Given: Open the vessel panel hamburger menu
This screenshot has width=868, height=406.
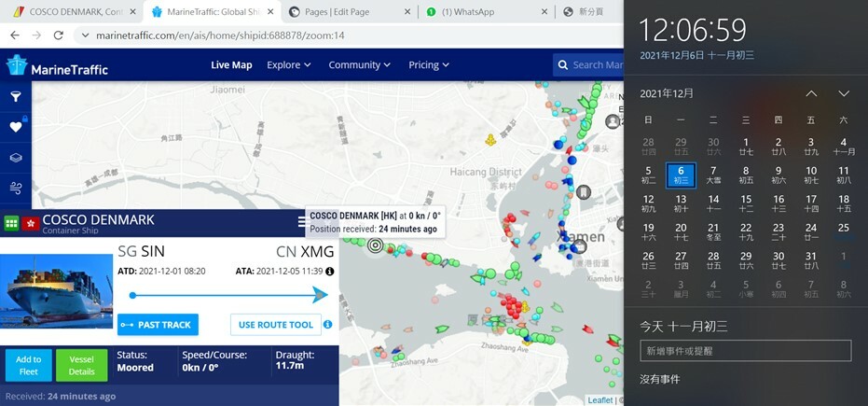Looking at the screenshot, I should coord(302,222).
